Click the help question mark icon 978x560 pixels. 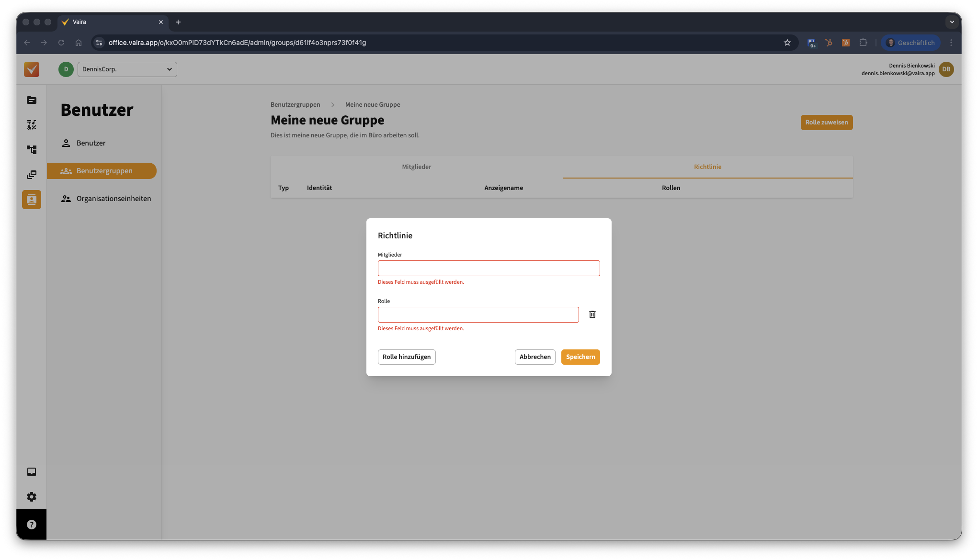[x=32, y=525]
